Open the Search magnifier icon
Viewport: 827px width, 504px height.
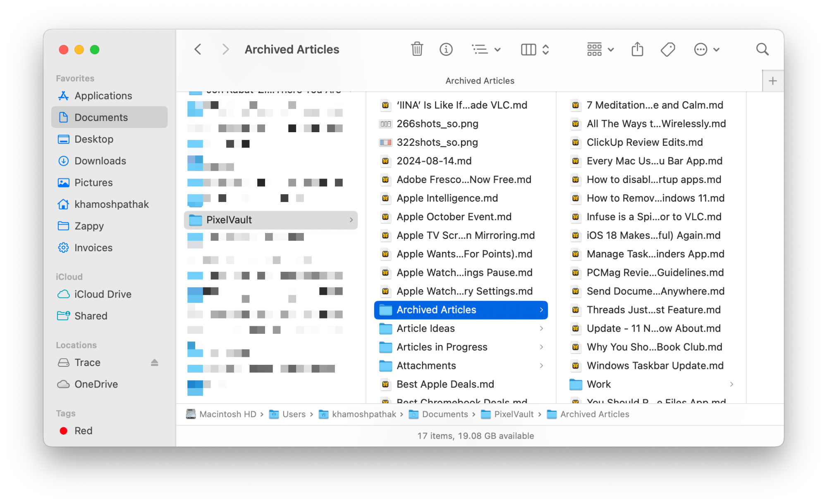tap(762, 50)
